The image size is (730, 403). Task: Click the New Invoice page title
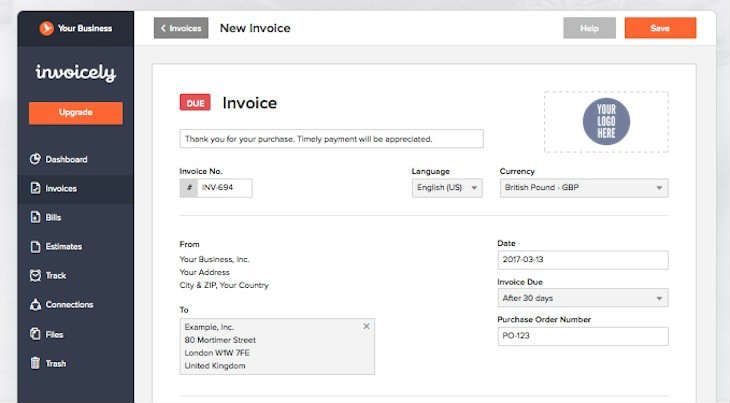pos(255,28)
